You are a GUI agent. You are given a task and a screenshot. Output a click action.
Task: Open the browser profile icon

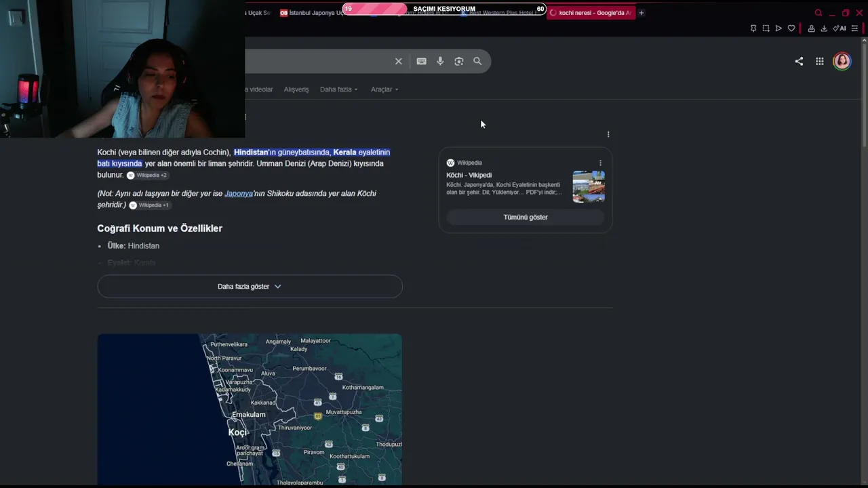point(811,28)
